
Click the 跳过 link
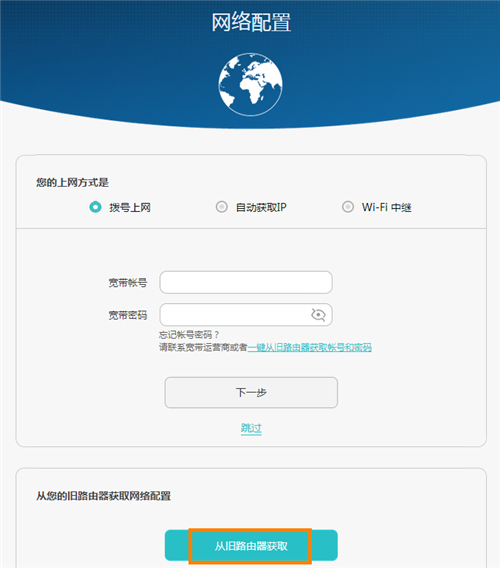pos(251,428)
